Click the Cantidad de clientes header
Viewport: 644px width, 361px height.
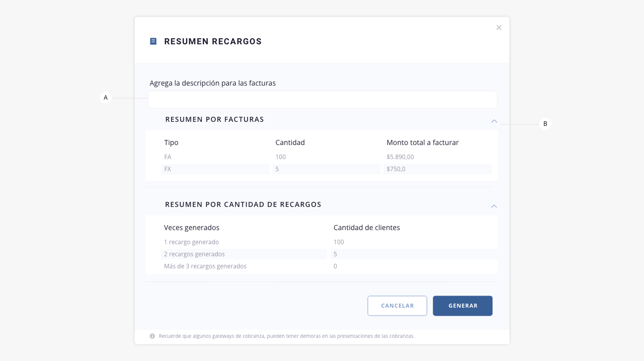367,228
